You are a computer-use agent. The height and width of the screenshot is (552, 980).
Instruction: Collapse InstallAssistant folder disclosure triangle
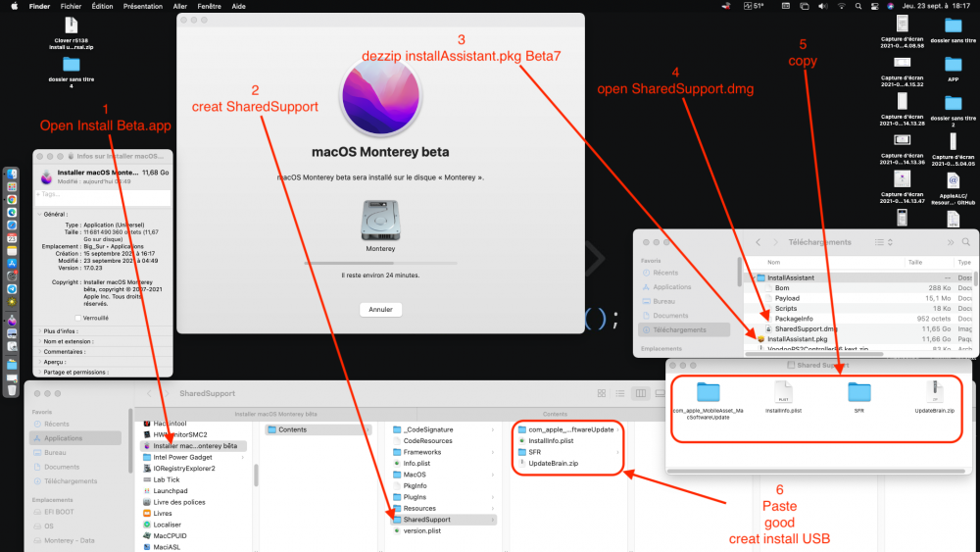(753, 278)
